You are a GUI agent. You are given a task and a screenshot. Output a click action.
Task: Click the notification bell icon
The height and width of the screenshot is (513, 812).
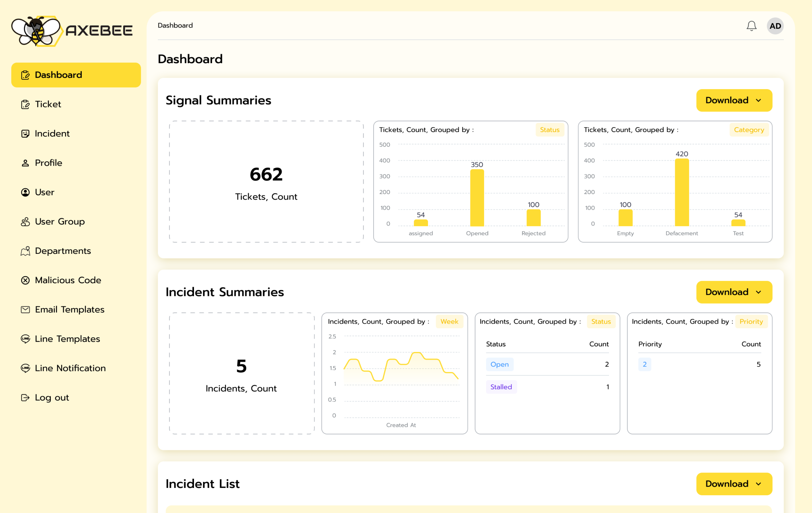tap(751, 26)
